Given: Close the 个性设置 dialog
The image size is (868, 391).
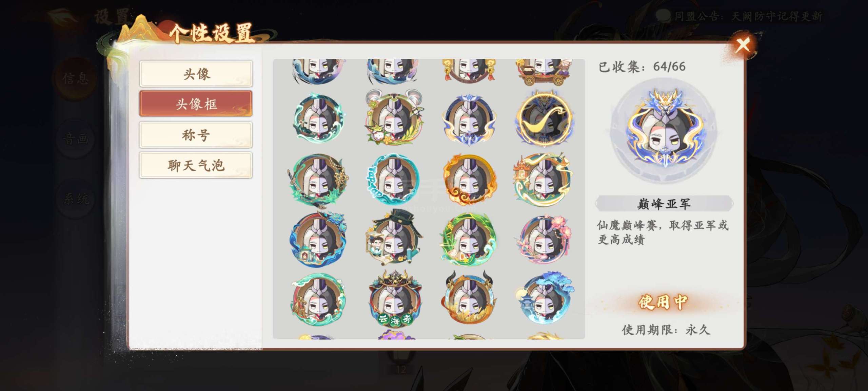Looking at the screenshot, I should click(743, 45).
